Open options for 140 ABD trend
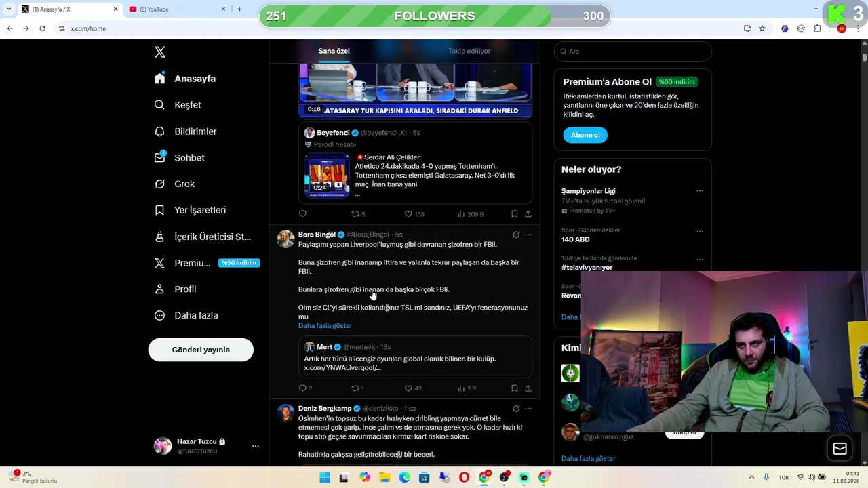868x488 pixels. tap(700, 231)
